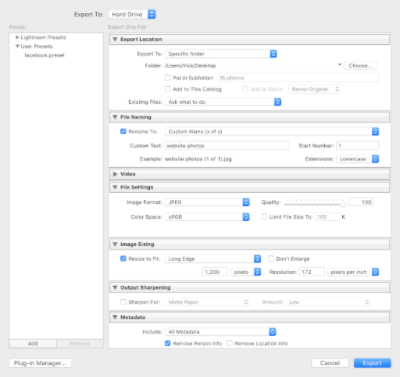Click the 1,200 size field
The width and height of the screenshot is (400, 377).
pyautogui.click(x=215, y=272)
